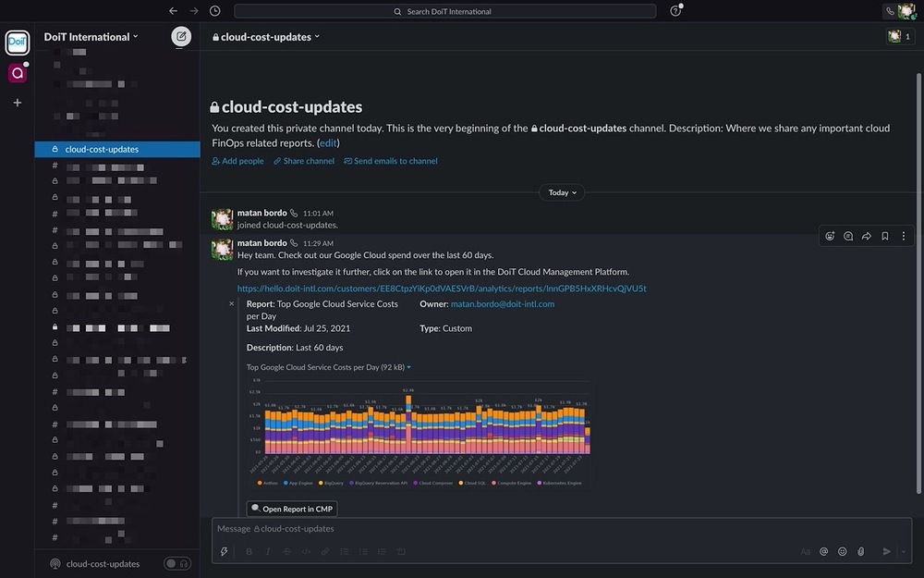
Task: Toggle blockquote formatting
Action: (382, 551)
